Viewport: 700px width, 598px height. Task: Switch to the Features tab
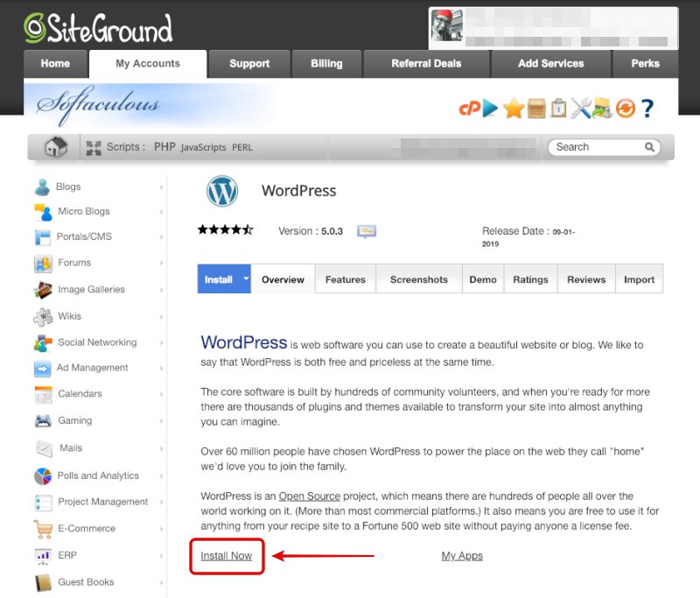346,279
